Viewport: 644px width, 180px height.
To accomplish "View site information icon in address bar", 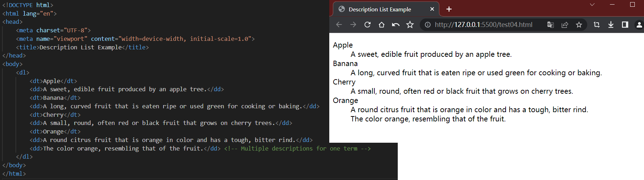I will click(428, 24).
